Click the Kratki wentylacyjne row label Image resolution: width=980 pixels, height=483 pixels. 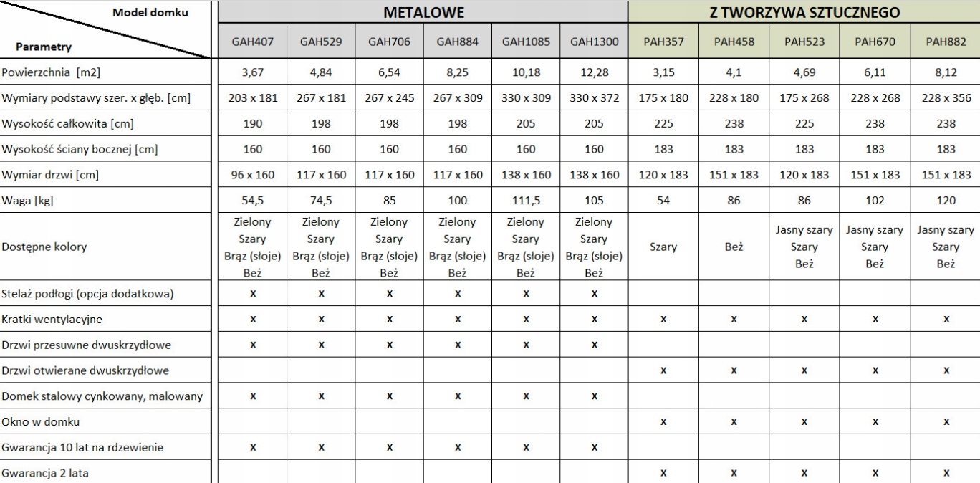point(52,320)
